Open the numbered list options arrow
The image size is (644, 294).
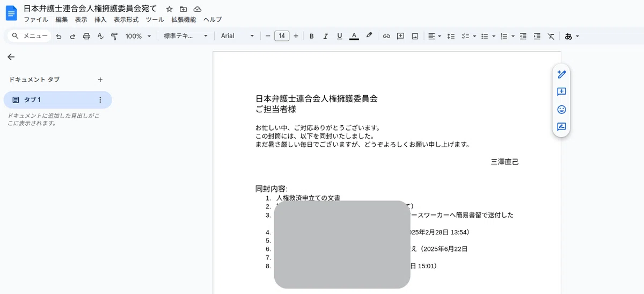click(x=513, y=36)
